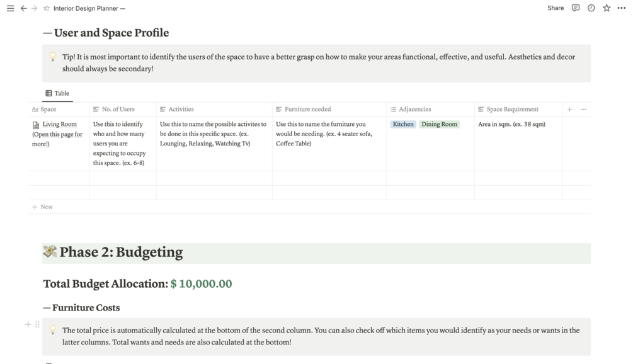Screen dimensions: 633x364
Task: Open table column options ellipsis
Action: coord(584,110)
